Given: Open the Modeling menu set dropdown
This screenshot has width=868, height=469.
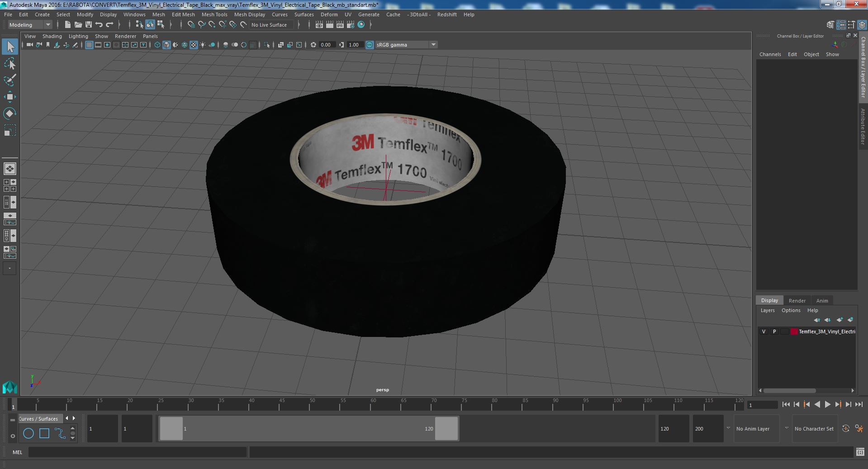Looking at the screenshot, I should 30,25.
